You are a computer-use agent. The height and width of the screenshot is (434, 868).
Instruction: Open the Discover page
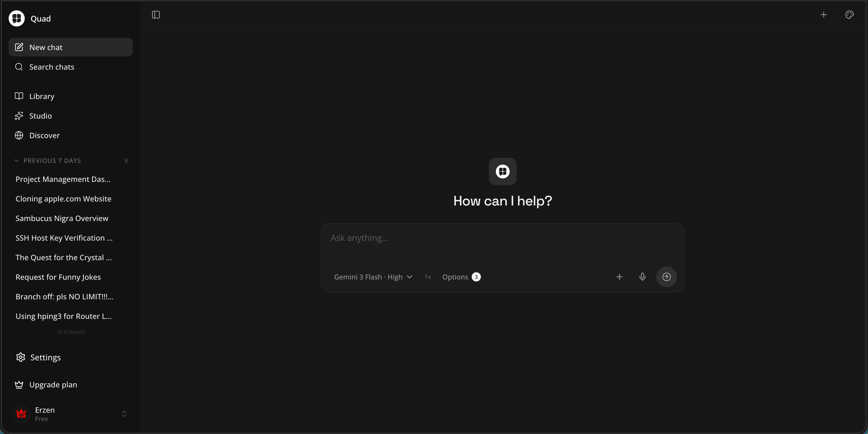tap(44, 135)
